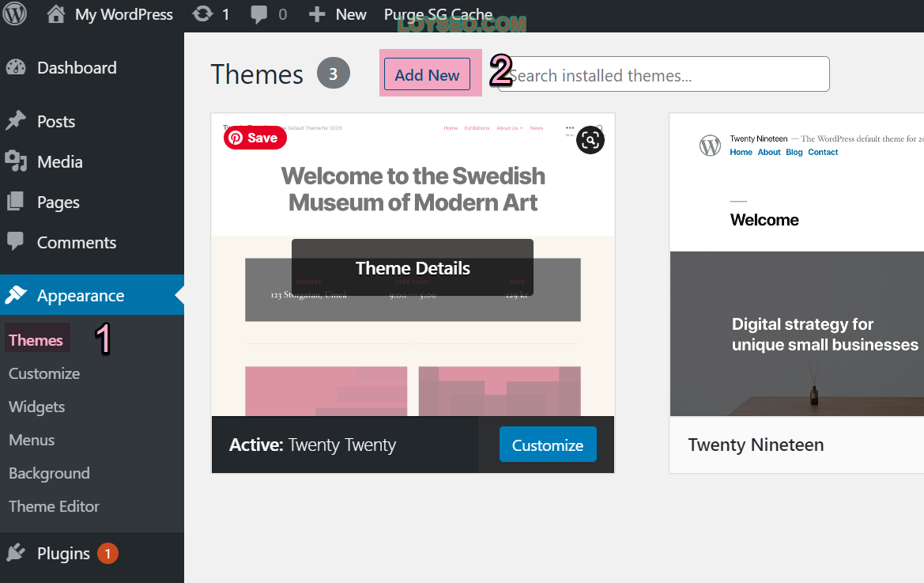This screenshot has height=583, width=924.
Task: Click the updates refresh icon
Action: (x=202, y=14)
